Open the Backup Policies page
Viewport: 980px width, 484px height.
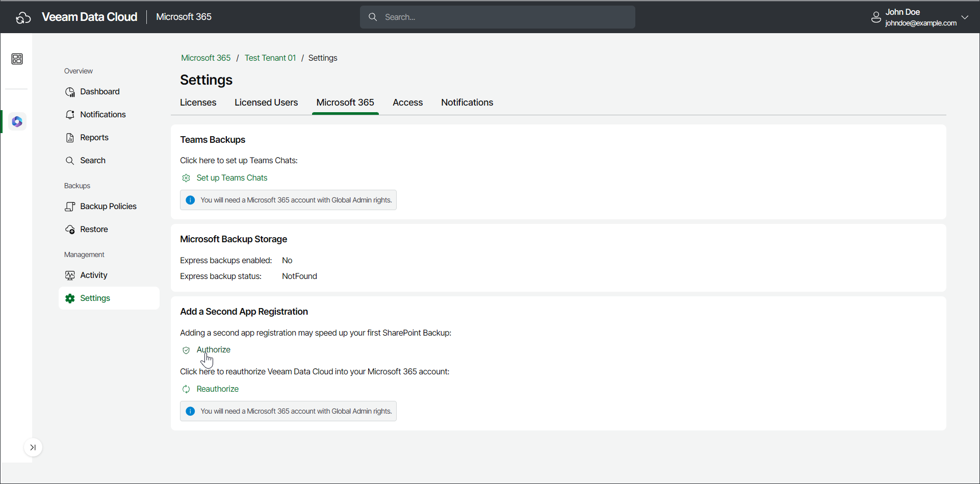[x=109, y=207]
